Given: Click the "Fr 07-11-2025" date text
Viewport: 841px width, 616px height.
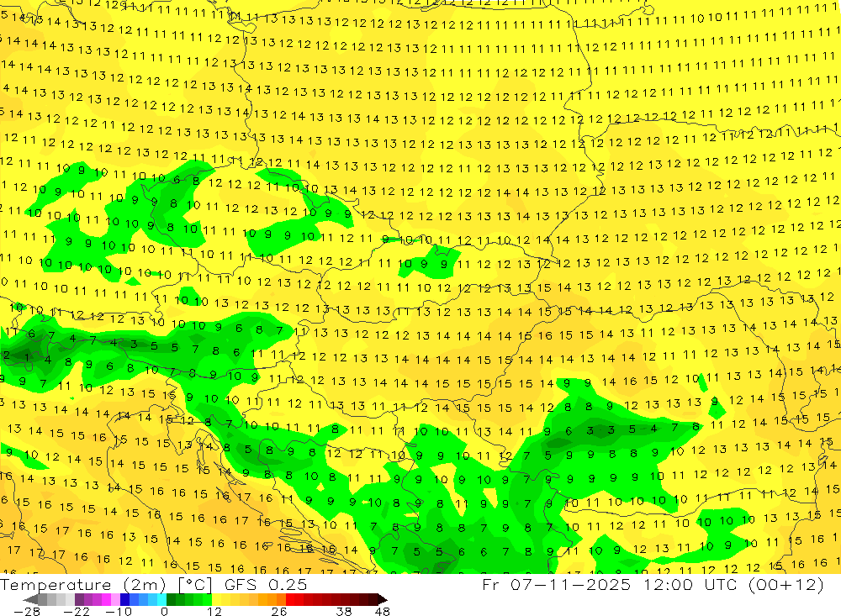Looking at the screenshot, I should pos(557,584).
